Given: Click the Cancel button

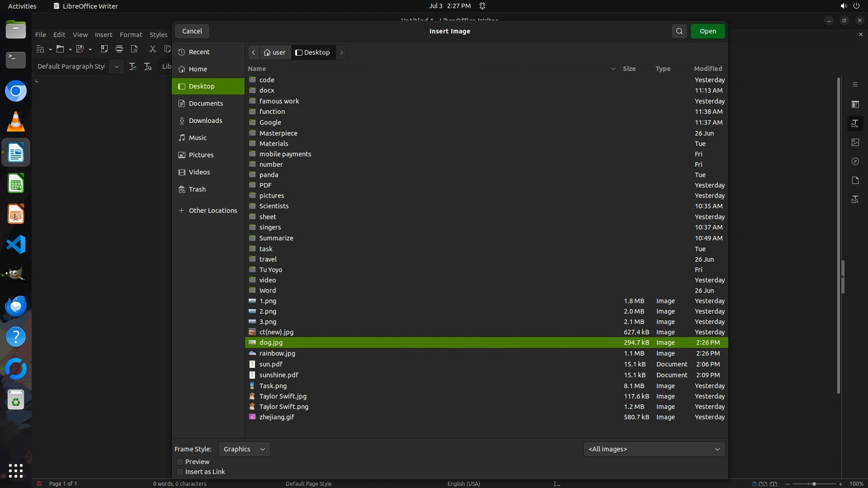Looking at the screenshot, I should [192, 31].
